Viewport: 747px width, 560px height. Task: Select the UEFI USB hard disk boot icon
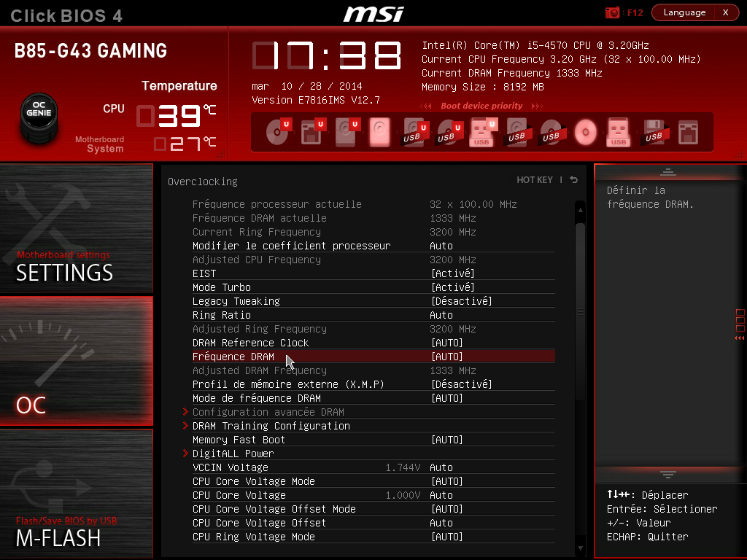pos(414,132)
